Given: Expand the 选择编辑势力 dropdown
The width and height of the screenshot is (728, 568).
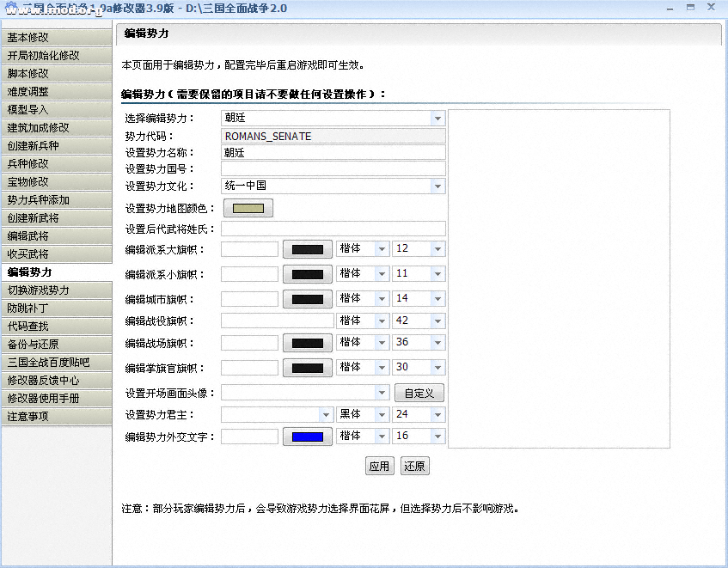Looking at the screenshot, I should [437, 119].
